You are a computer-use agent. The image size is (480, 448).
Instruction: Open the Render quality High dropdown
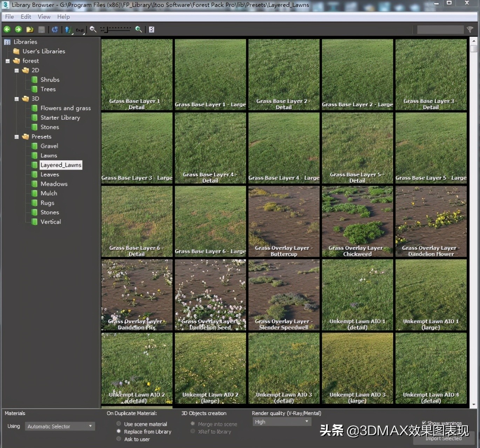(282, 422)
